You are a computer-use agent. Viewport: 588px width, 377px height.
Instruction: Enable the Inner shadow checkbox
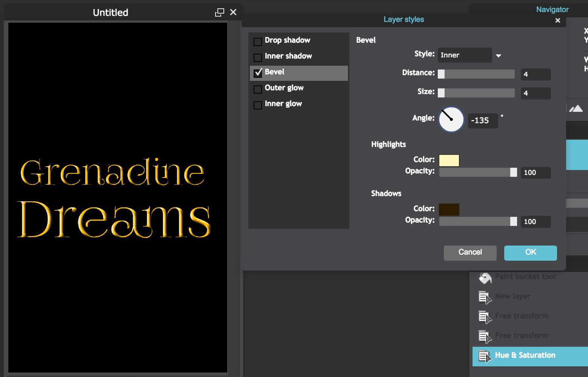coord(258,57)
